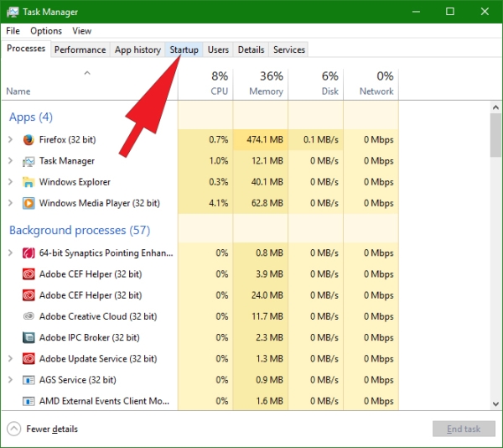Select the Apps (4) group header
The width and height of the screenshot is (503, 448).
tap(31, 117)
